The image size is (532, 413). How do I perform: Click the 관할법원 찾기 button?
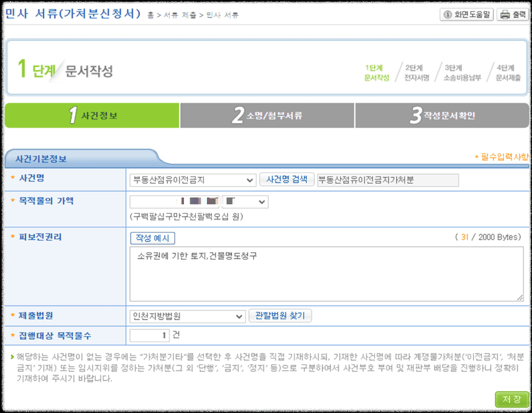pyautogui.click(x=280, y=315)
